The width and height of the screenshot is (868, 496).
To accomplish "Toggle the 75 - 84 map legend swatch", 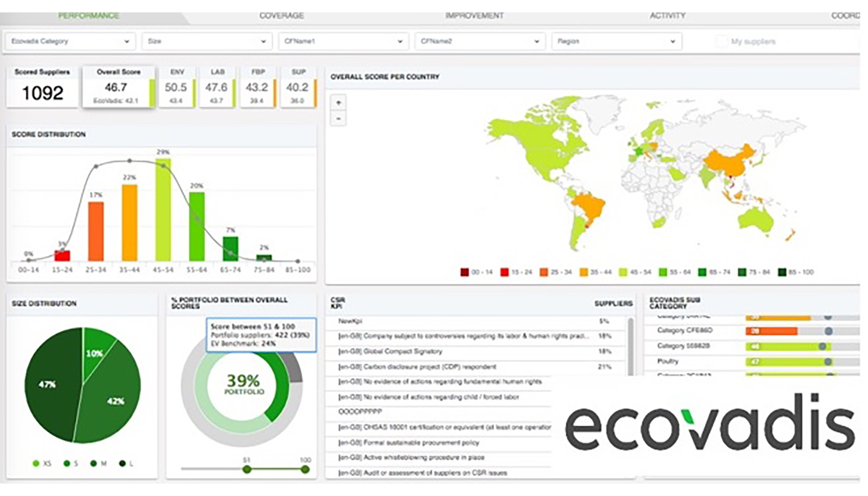I will 742,272.
